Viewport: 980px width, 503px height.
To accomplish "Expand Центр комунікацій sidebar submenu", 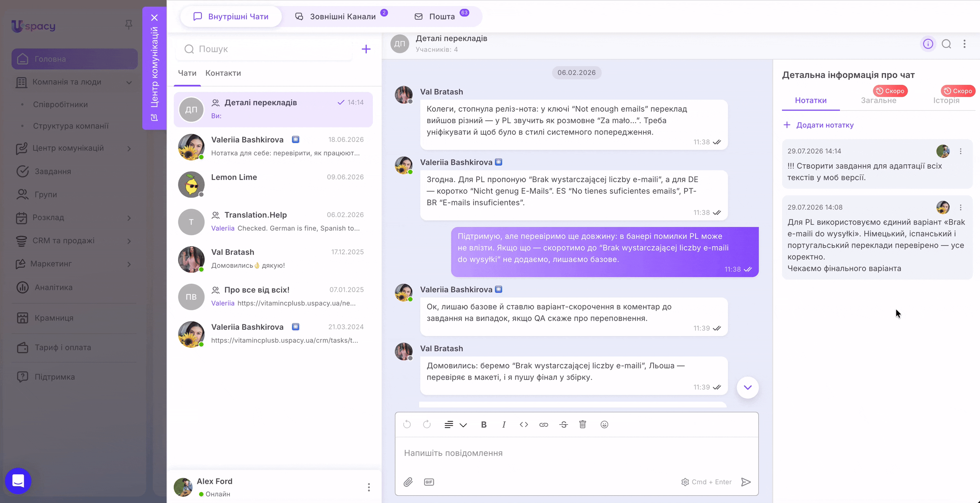I will [129, 148].
